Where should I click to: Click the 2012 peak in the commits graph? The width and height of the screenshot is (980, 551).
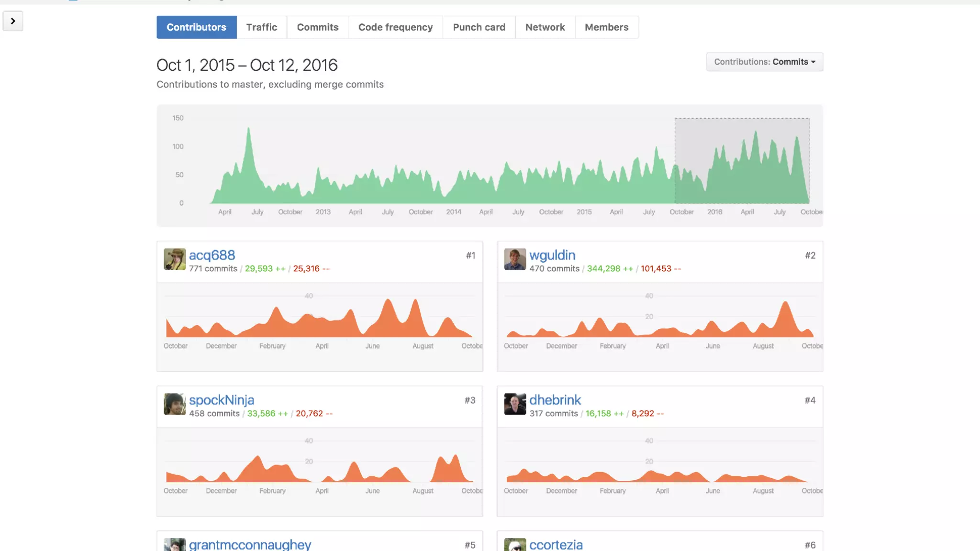click(248, 132)
